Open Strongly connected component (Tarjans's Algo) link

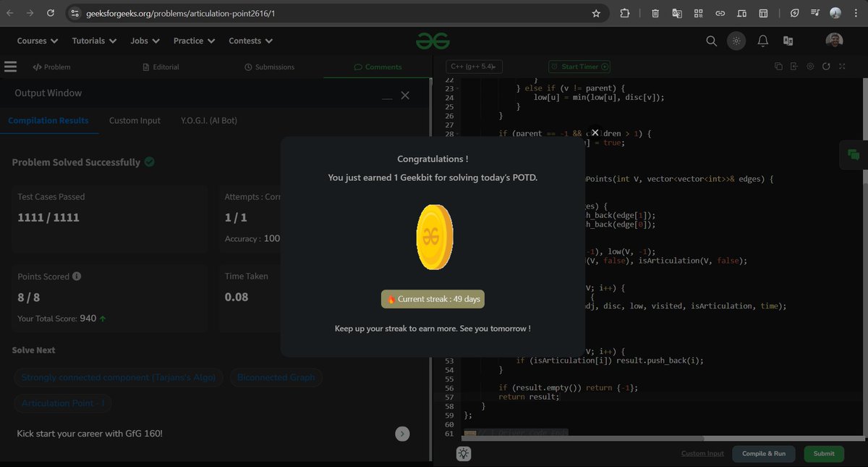pos(119,377)
